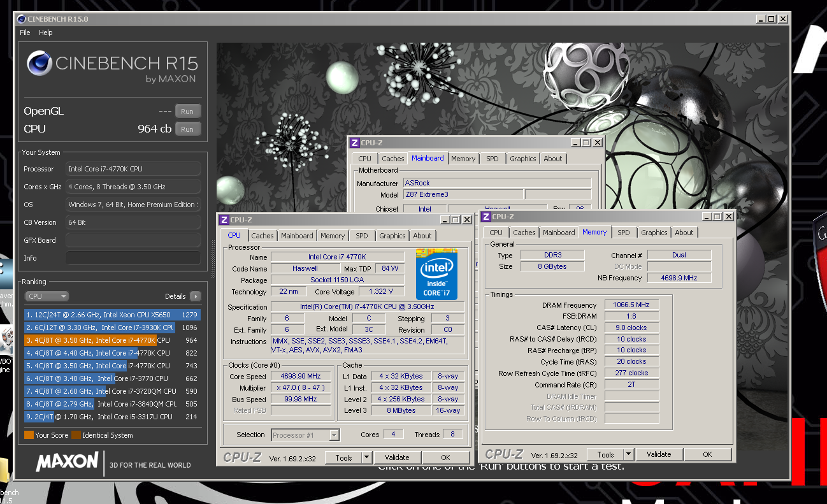Click the CPU-Z Mainboard window title icon
Viewport: 827px width, 504px height.
pyautogui.click(x=354, y=143)
